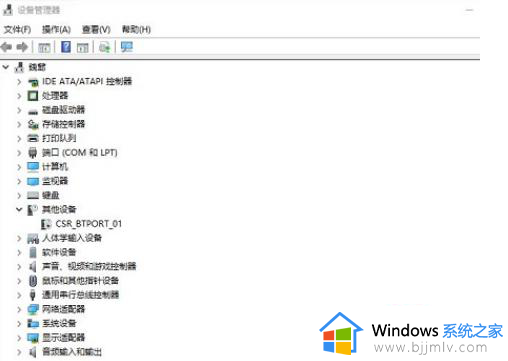
Task: Expand the 音频输入和输出 node
Action: click(x=19, y=352)
